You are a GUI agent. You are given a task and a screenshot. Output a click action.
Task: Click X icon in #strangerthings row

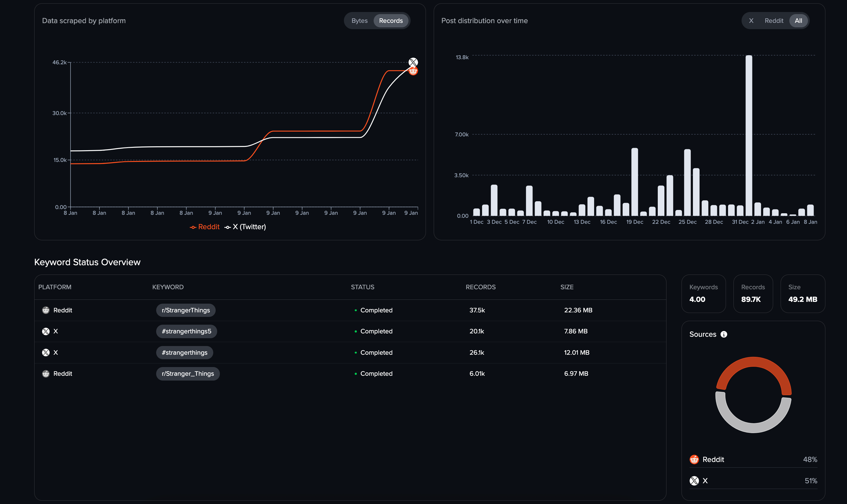click(46, 353)
